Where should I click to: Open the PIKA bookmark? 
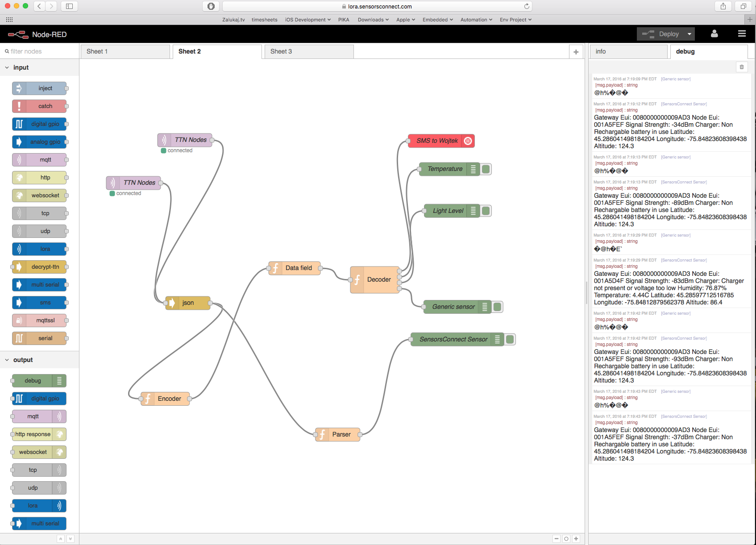pos(344,20)
